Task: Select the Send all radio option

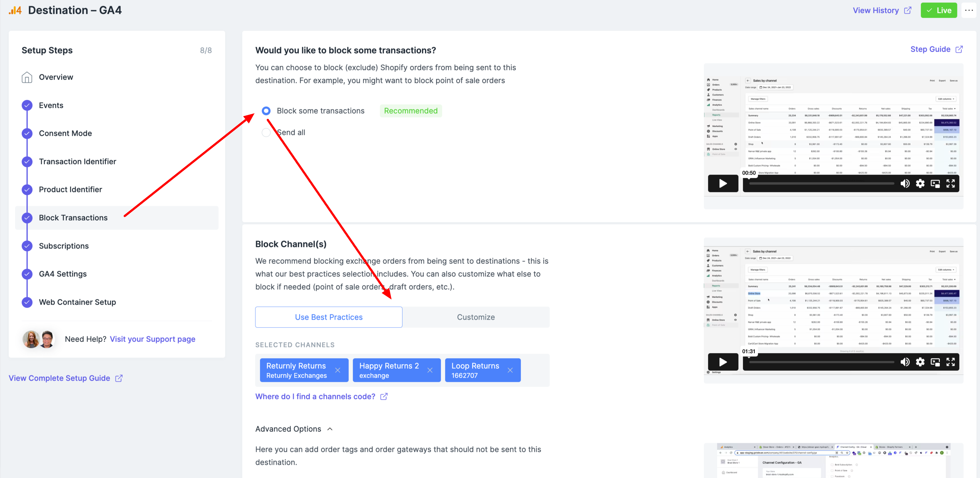Action: tap(266, 132)
